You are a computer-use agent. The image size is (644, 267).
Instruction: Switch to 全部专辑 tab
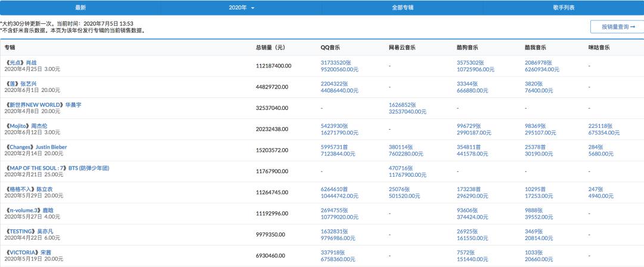pyautogui.click(x=402, y=8)
